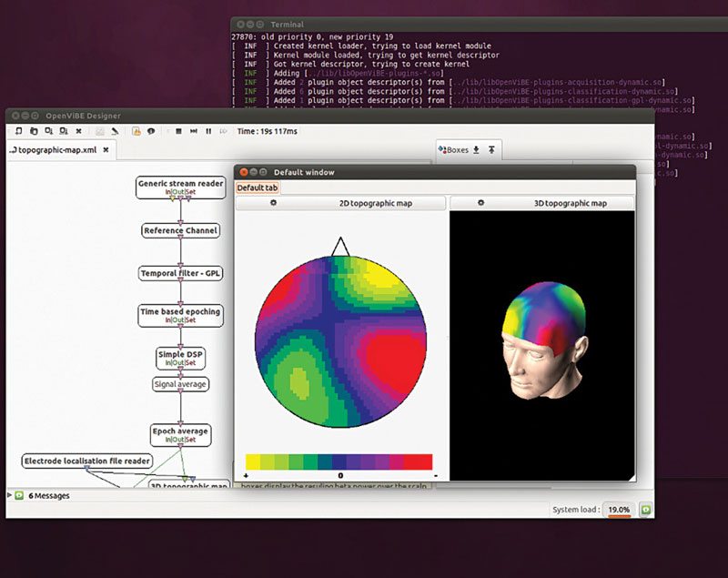Click the gear icon on 2D topographic map
The width and height of the screenshot is (728, 578).
273,203
